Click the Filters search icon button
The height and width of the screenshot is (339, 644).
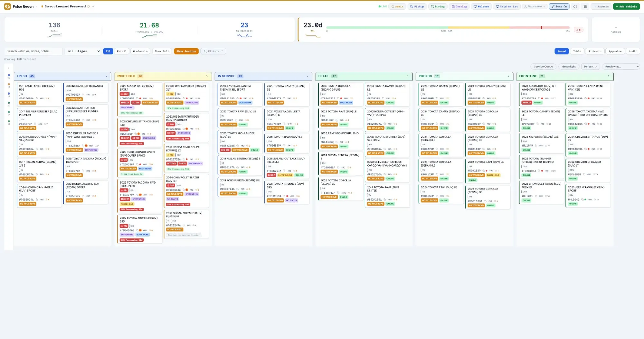(213, 51)
